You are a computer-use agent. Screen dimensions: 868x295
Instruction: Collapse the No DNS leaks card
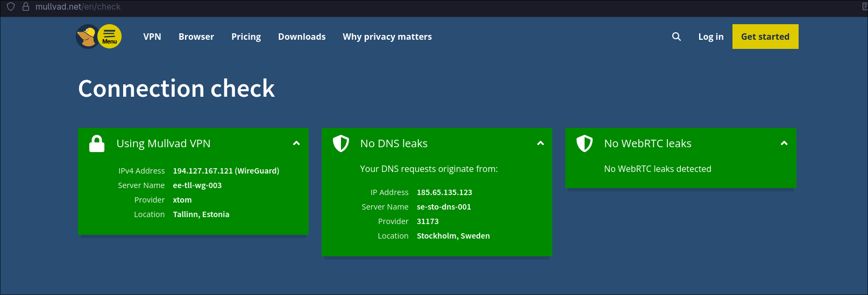[x=540, y=143]
